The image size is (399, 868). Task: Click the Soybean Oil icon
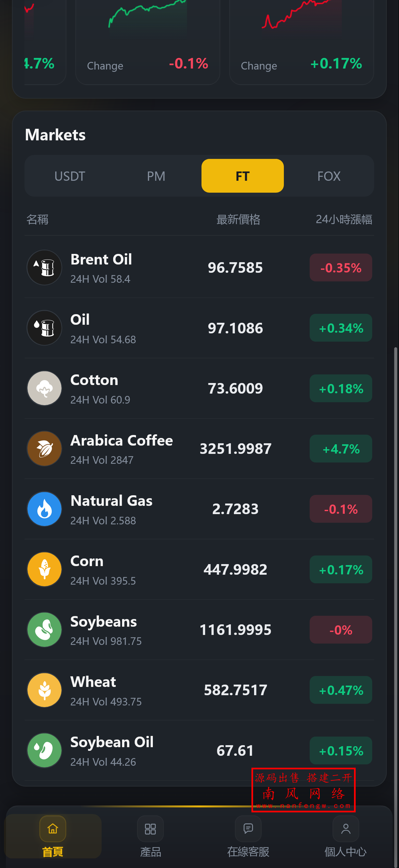(44, 750)
